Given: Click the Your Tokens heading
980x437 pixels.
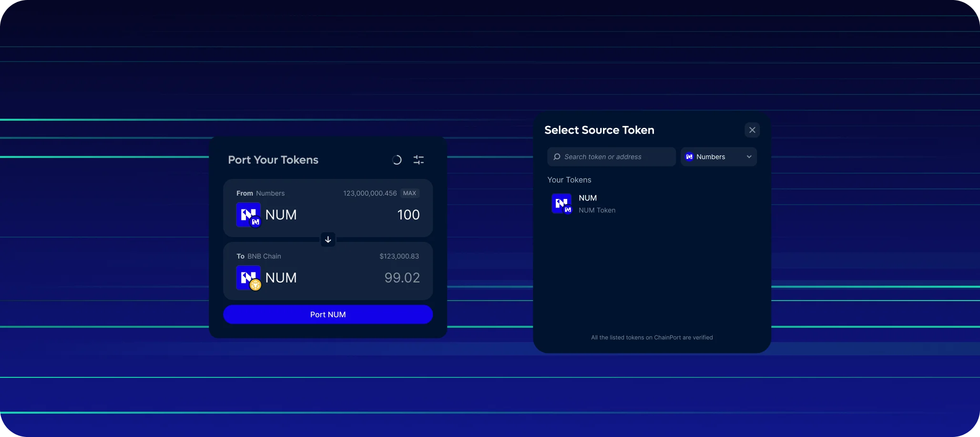Looking at the screenshot, I should click(569, 180).
